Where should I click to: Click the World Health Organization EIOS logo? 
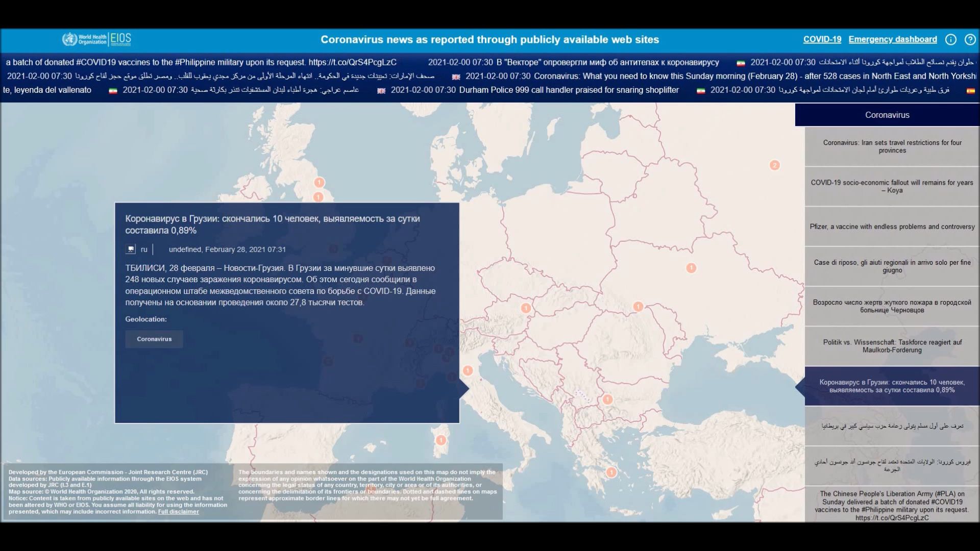(x=97, y=39)
